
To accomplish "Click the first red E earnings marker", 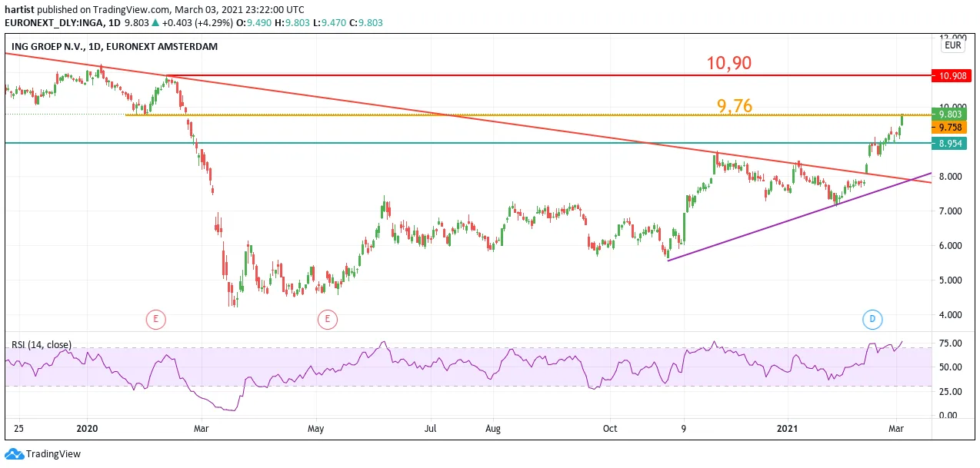I will (156, 319).
